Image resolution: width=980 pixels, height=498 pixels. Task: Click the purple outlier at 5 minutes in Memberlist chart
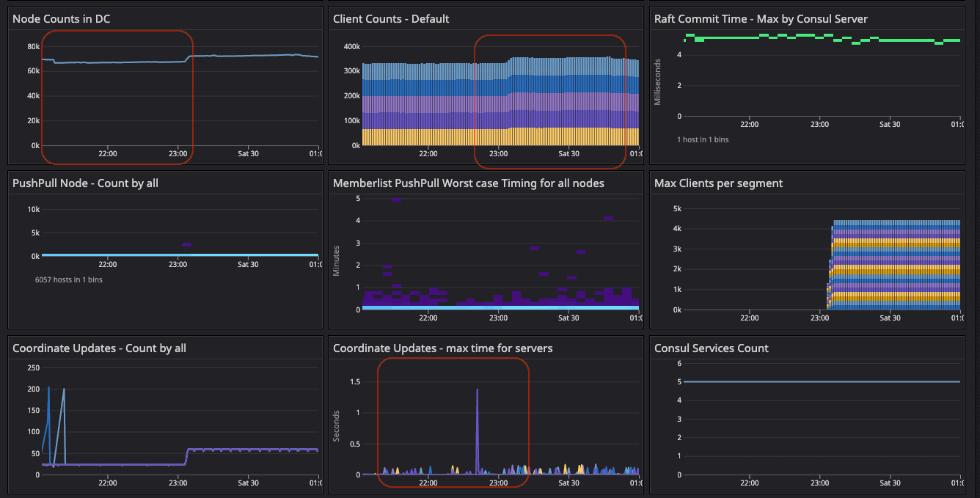click(396, 199)
